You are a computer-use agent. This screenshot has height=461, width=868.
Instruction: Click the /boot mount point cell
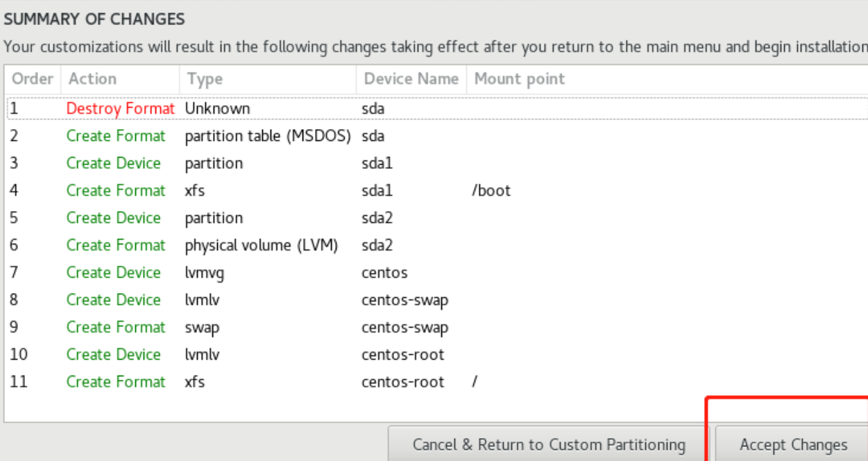491,191
